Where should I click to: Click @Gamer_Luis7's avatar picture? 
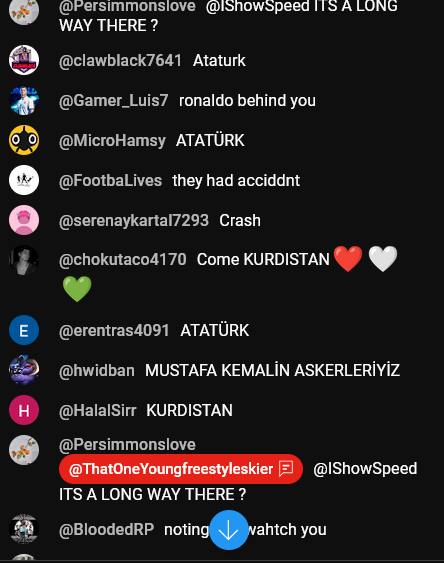tap(24, 101)
